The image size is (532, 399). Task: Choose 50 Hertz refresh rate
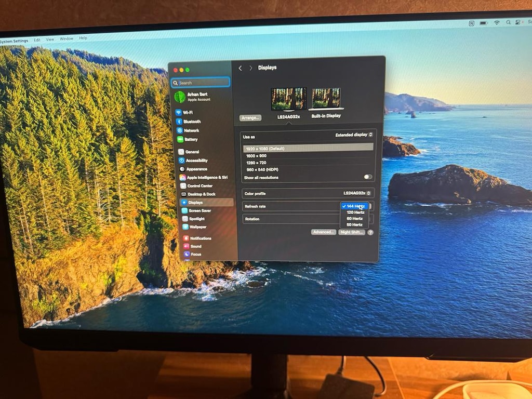pos(354,224)
